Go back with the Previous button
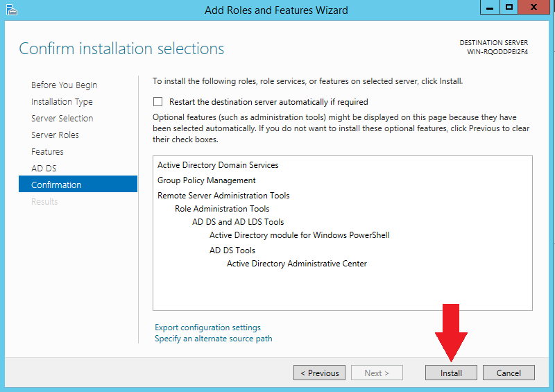This screenshot has height=392, width=555. tap(319, 373)
